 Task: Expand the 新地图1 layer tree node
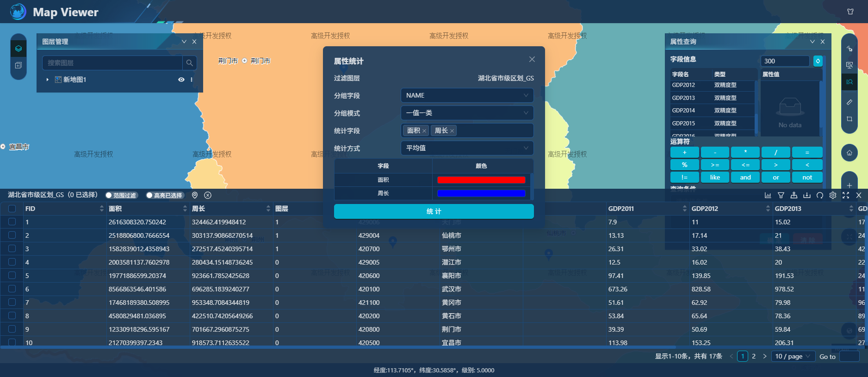(47, 80)
